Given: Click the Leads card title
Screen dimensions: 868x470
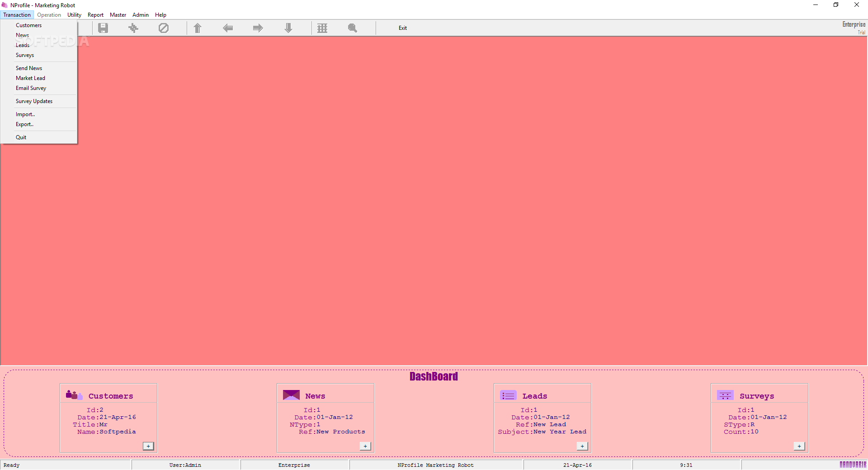Looking at the screenshot, I should coord(535,396).
